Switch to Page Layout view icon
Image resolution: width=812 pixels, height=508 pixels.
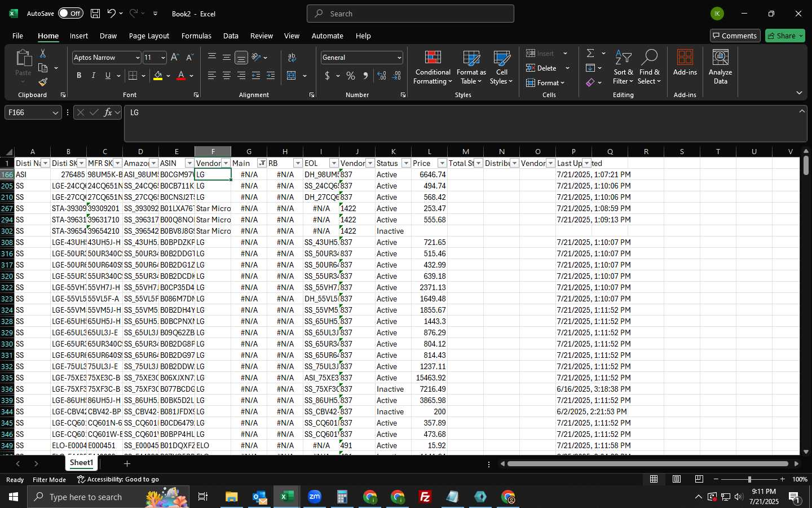(677, 479)
